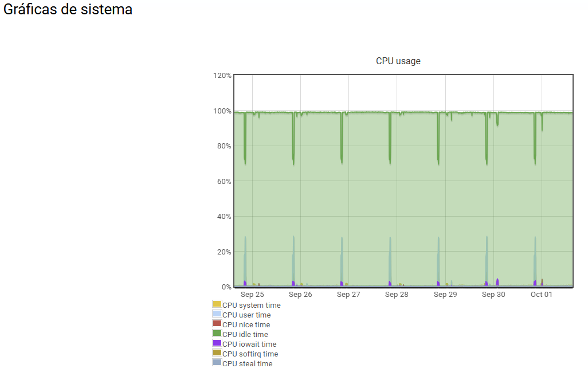Click the red CPU nice time swatch
The width and height of the screenshot is (588, 380).
pyautogui.click(x=217, y=324)
